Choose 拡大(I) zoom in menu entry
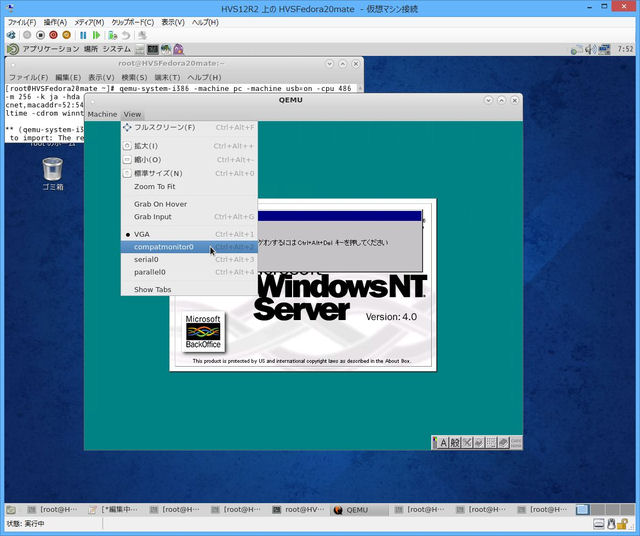The height and width of the screenshot is (536, 640). (x=189, y=146)
